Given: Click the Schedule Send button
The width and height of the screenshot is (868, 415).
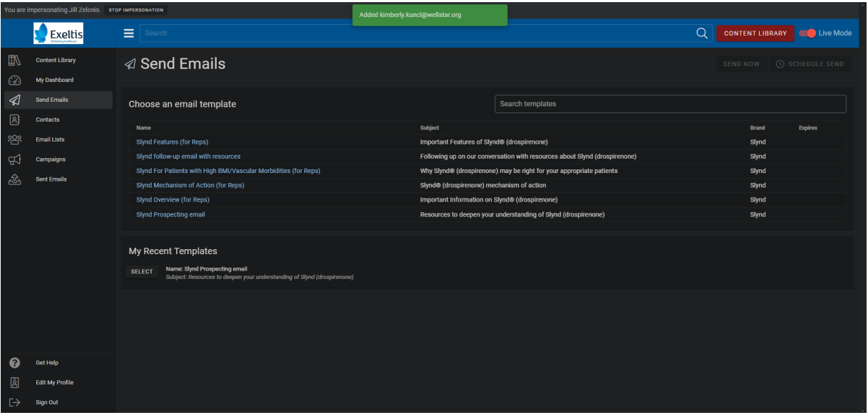Looking at the screenshot, I should click(x=810, y=64).
